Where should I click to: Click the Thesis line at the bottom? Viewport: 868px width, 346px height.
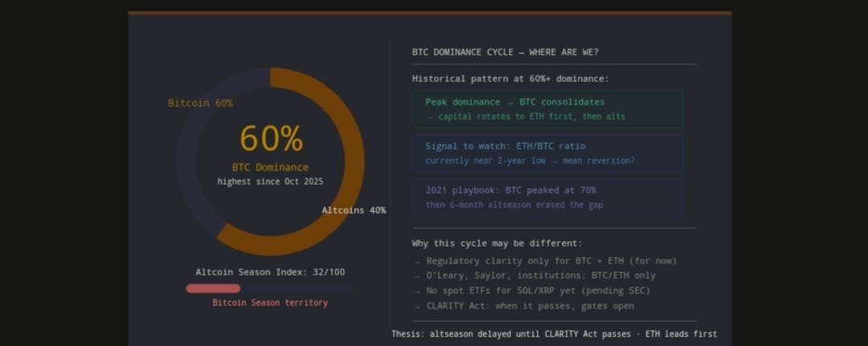tap(554, 334)
